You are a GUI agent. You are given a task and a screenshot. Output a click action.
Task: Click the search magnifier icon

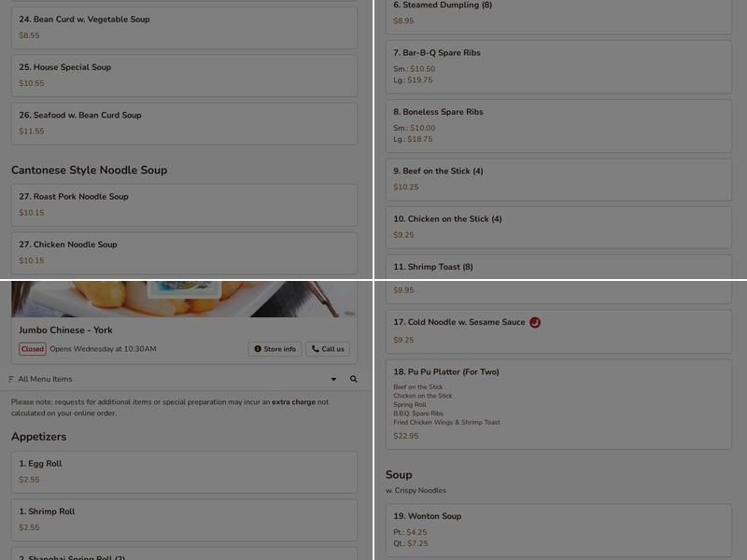point(354,379)
